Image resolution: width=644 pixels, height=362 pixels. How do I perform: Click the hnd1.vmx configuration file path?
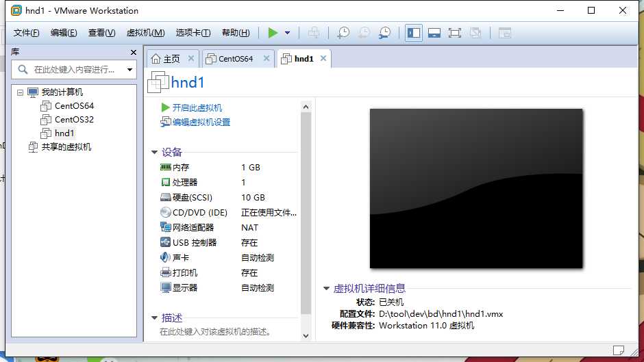441,314
